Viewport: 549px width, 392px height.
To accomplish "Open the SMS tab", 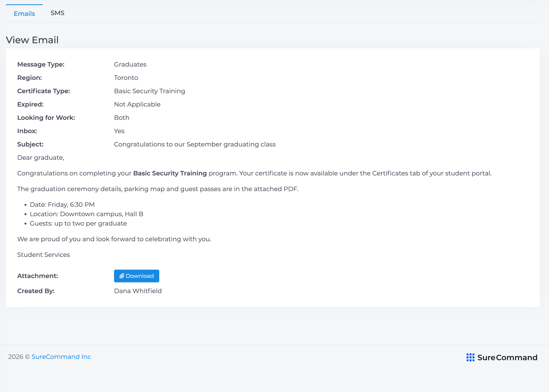I will tap(57, 13).
